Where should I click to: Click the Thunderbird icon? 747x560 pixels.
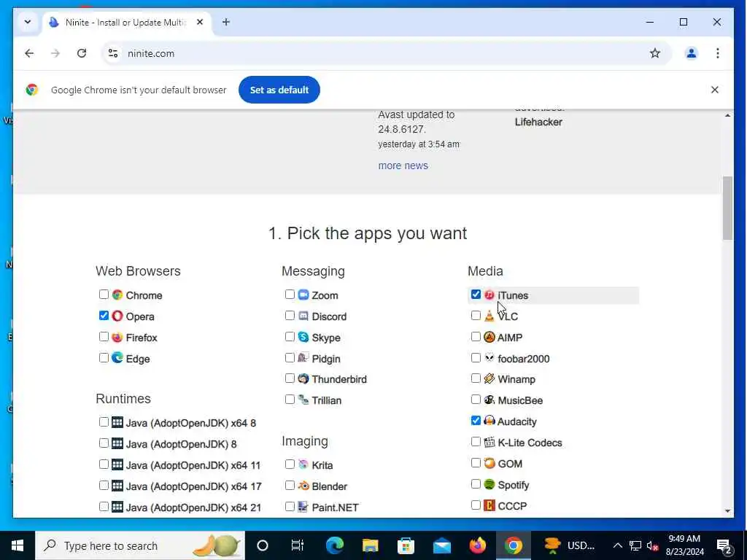click(303, 379)
